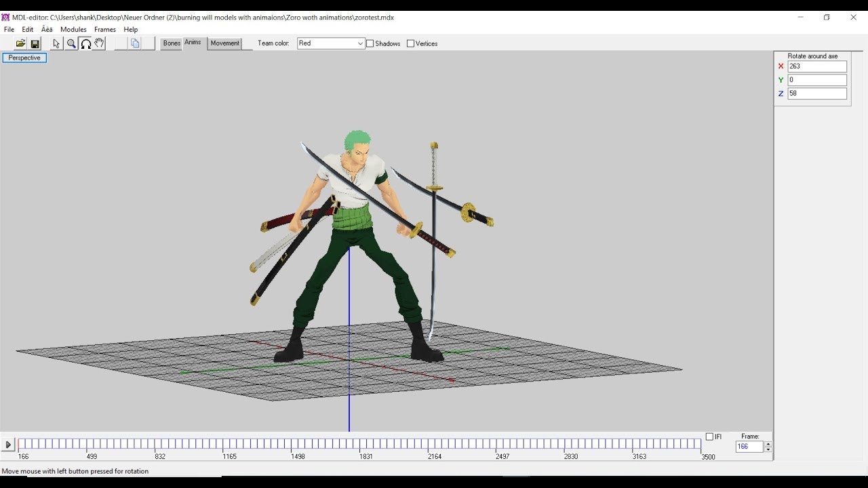Open the Frames menu
The height and width of the screenshot is (488, 868).
pos(105,30)
